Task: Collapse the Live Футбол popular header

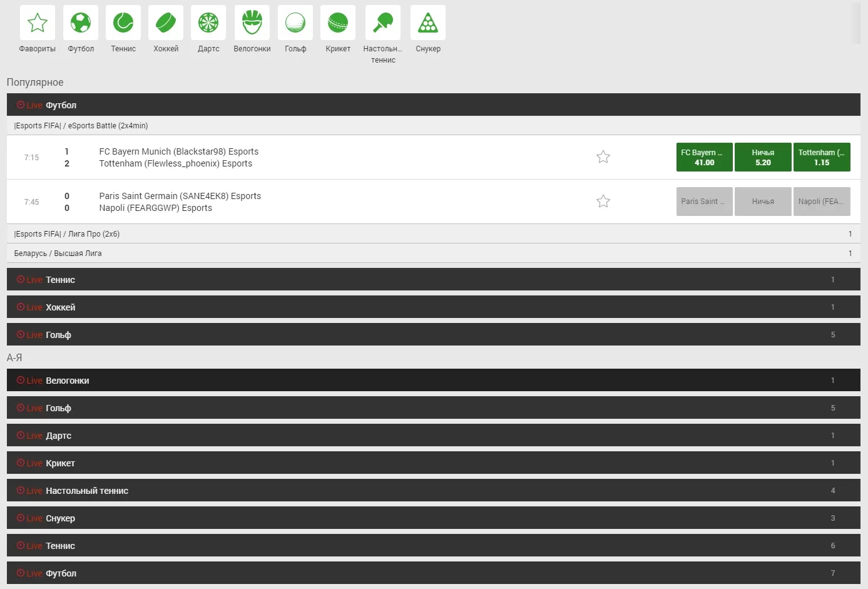Action: 433,105
